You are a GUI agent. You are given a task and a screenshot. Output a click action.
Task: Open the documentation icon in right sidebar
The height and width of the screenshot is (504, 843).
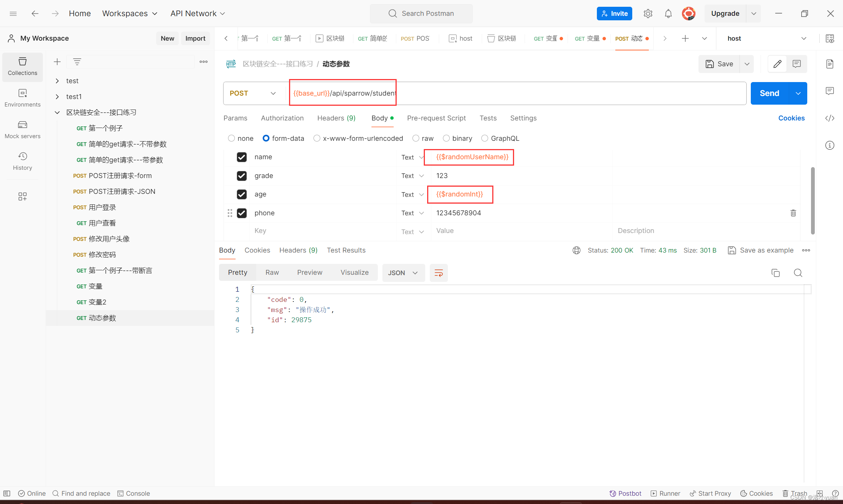coord(829,64)
